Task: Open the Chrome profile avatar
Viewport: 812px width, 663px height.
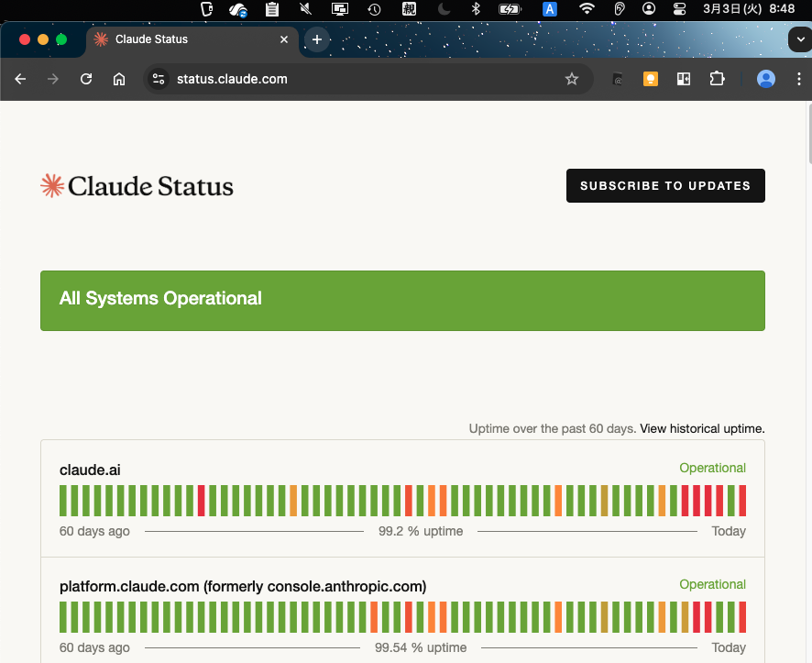Action: click(766, 79)
